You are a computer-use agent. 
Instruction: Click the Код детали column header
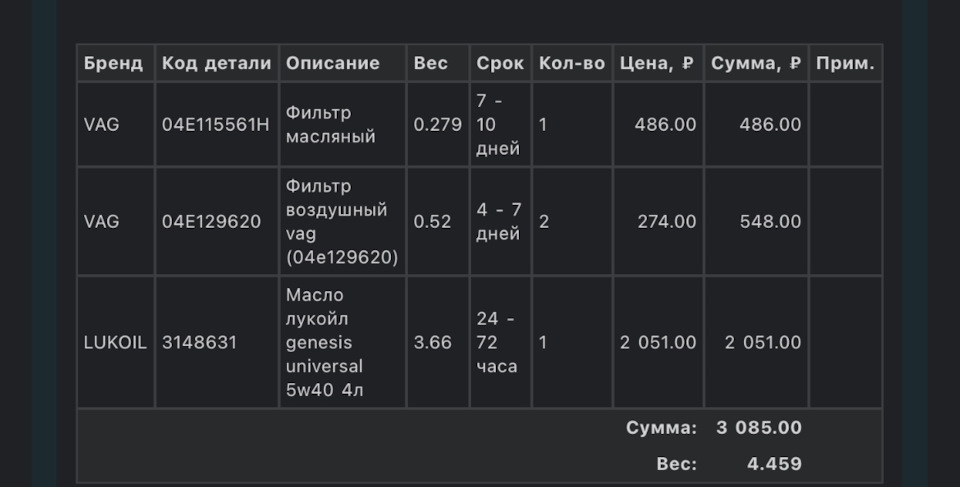[216, 63]
